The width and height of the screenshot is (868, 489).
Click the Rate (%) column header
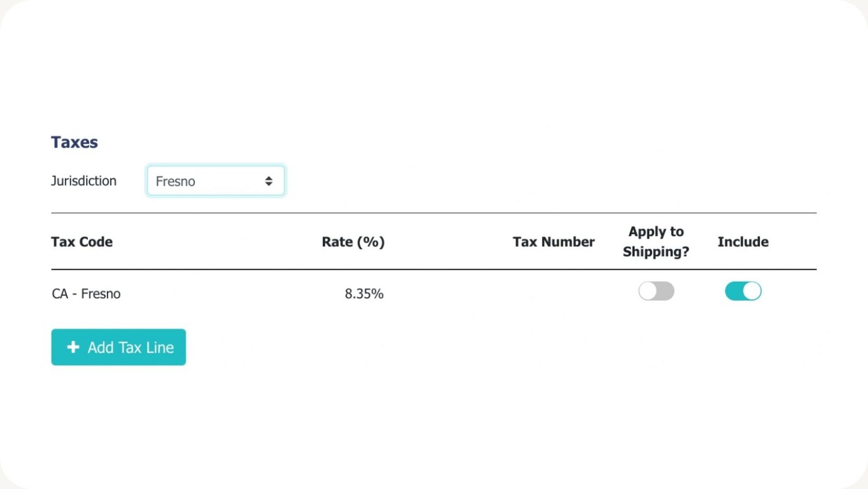(353, 242)
